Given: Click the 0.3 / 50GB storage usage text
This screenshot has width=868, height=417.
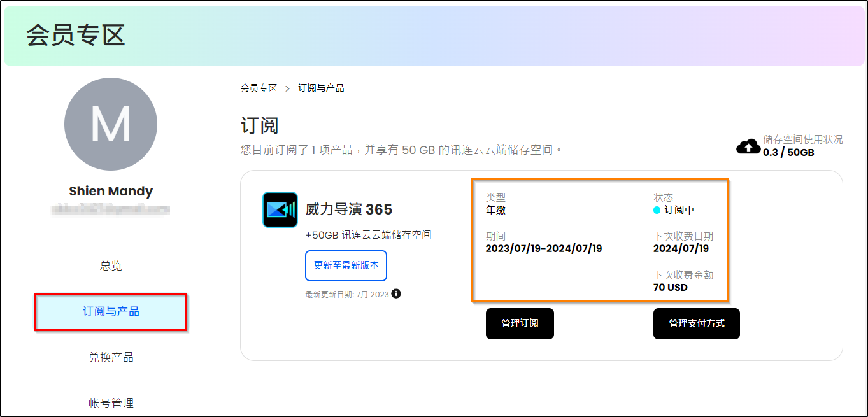Looking at the screenshot, I should (788, 153).
